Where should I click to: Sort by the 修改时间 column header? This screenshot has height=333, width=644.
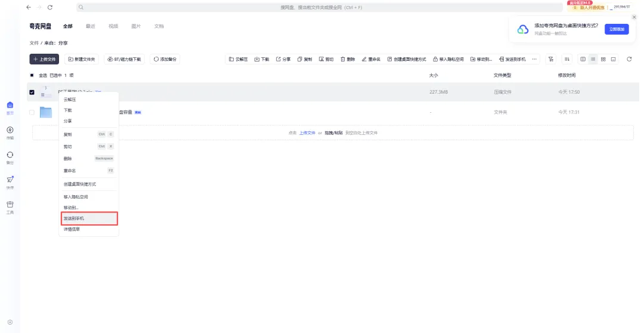[567, 75]
